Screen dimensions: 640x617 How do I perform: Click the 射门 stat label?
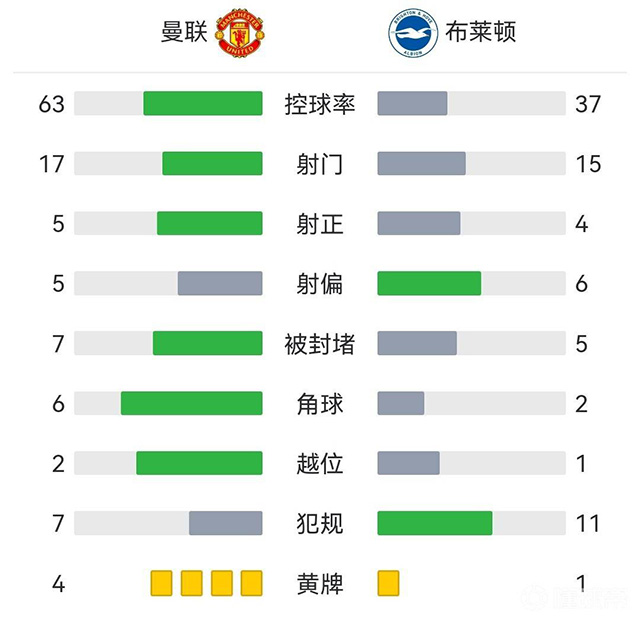[x=320, y=163]
